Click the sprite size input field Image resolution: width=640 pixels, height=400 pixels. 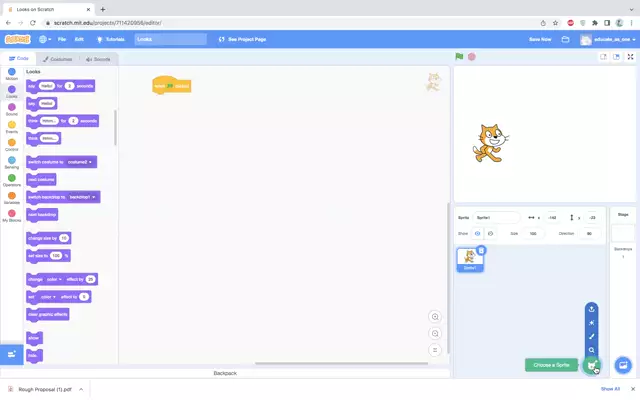(533, 233)
